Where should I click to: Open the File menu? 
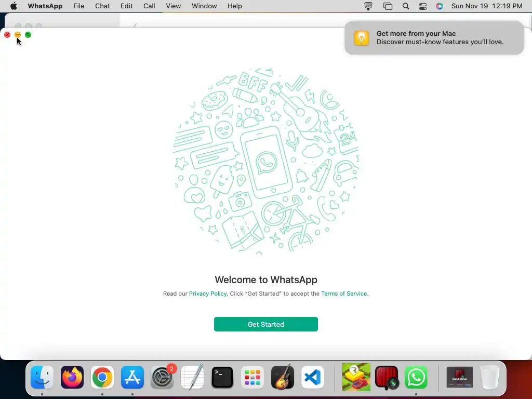click(79, 6)
